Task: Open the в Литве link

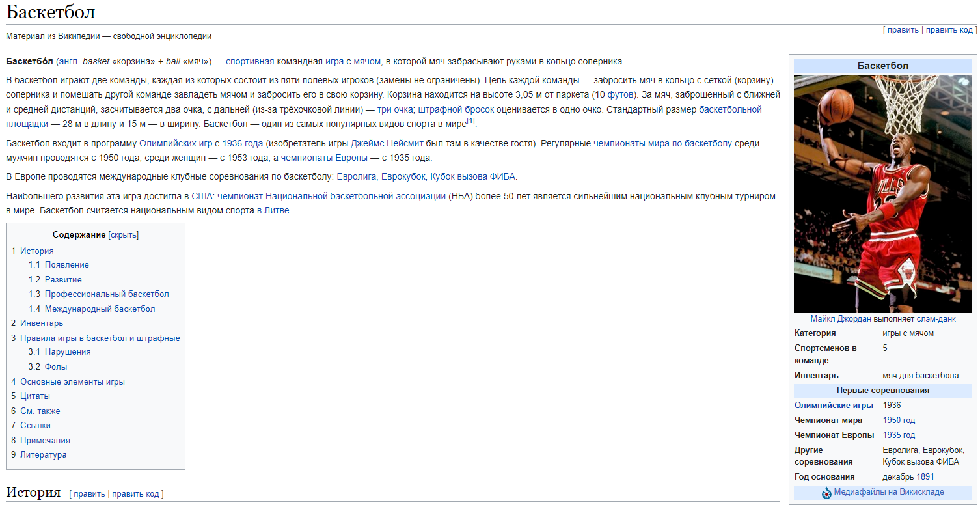Action: tap(273, 211)
